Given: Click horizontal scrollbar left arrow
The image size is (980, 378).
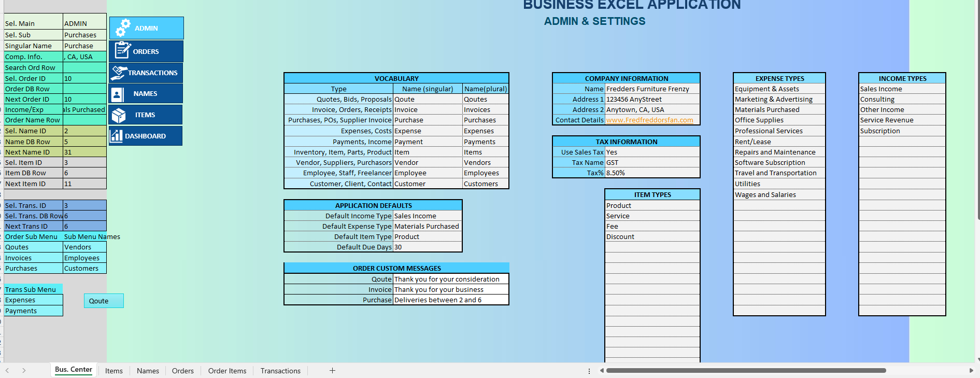Looking at the screenshot, I should pos(602,370).
